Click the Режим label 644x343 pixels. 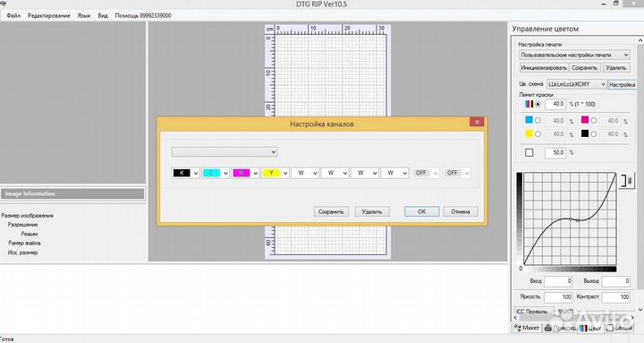click(30, 234)
